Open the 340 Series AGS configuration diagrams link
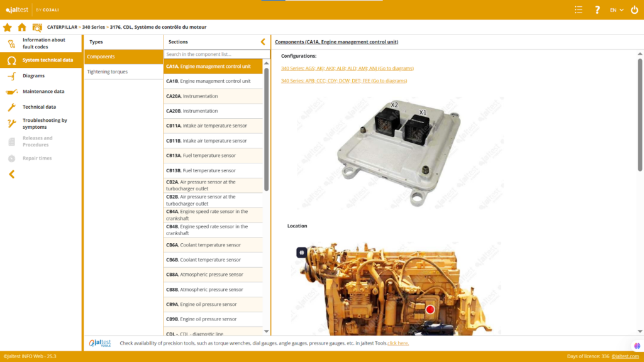Image resolution: width=644 pixels, height=362 pixels. click(347, 68)
